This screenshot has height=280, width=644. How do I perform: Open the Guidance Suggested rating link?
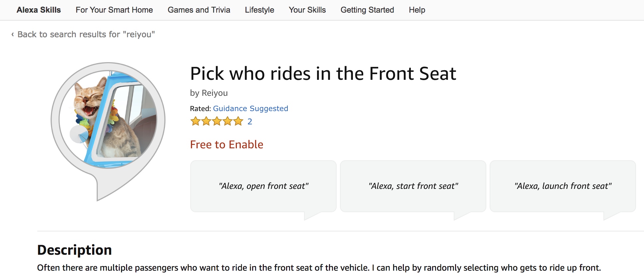(250, 108)
